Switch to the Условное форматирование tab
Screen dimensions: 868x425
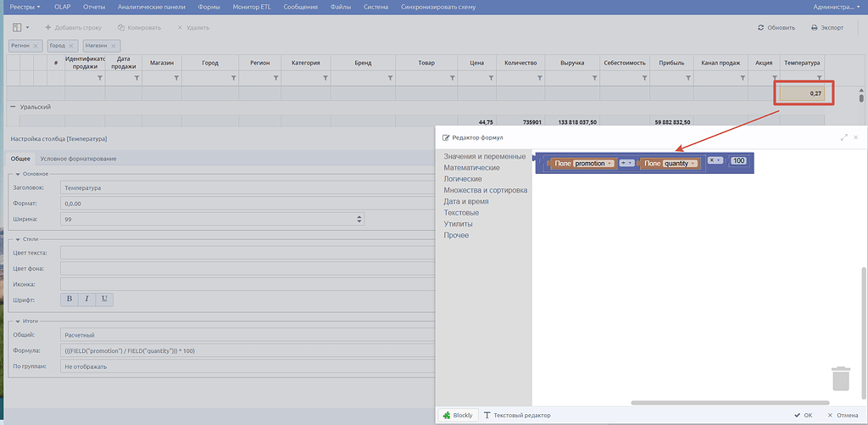click(78, 159)
